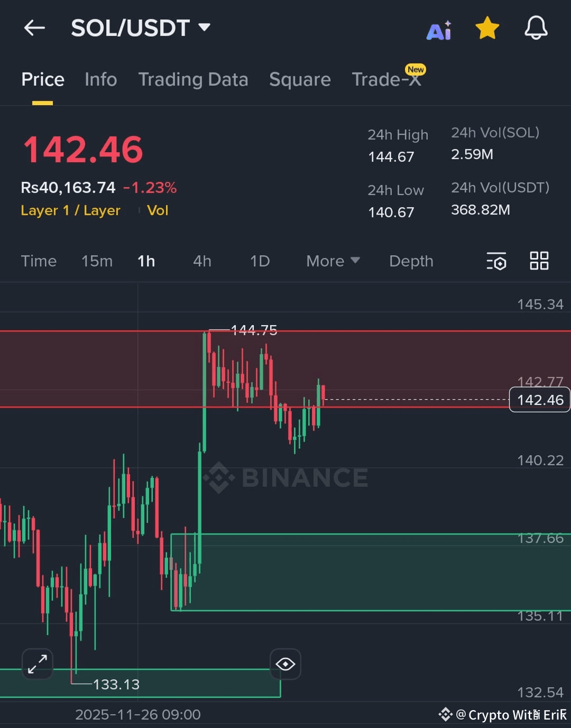Switch to the Info tab
The width and height of the screenshot is (571, 728).
pos(100,79)
